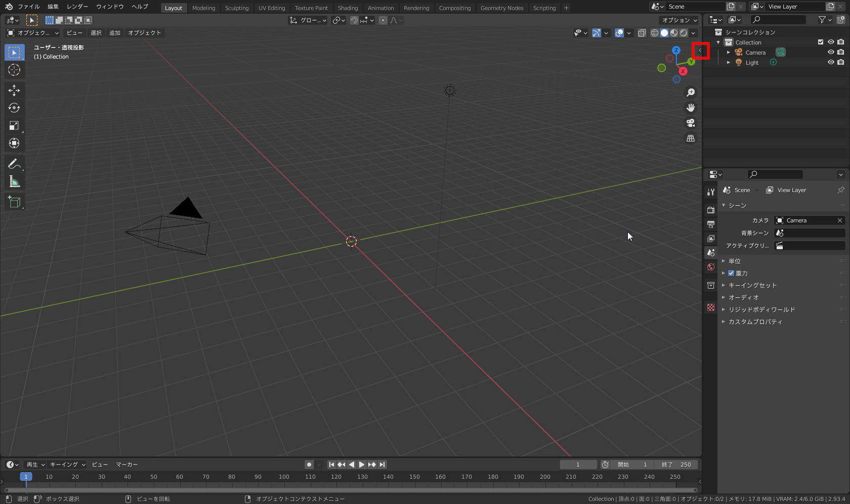Select the Rotate tool
The width and height of the screenshot is (850, 504).
[x=14, y=108]
